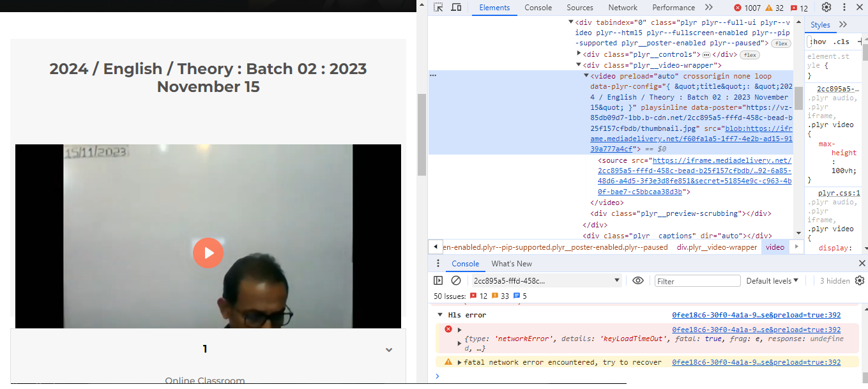Open source link beside Hls error
Screen dimensions: 868x389
coord(756,315)
